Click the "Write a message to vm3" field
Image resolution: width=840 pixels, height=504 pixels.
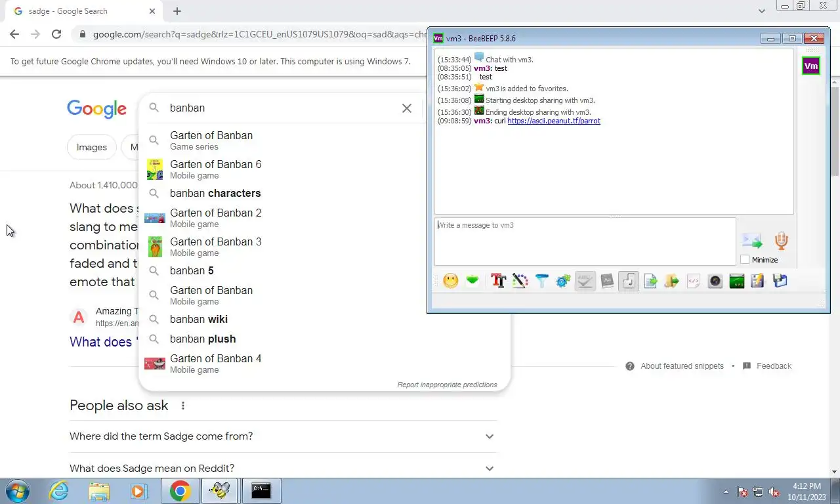[585, 241]
